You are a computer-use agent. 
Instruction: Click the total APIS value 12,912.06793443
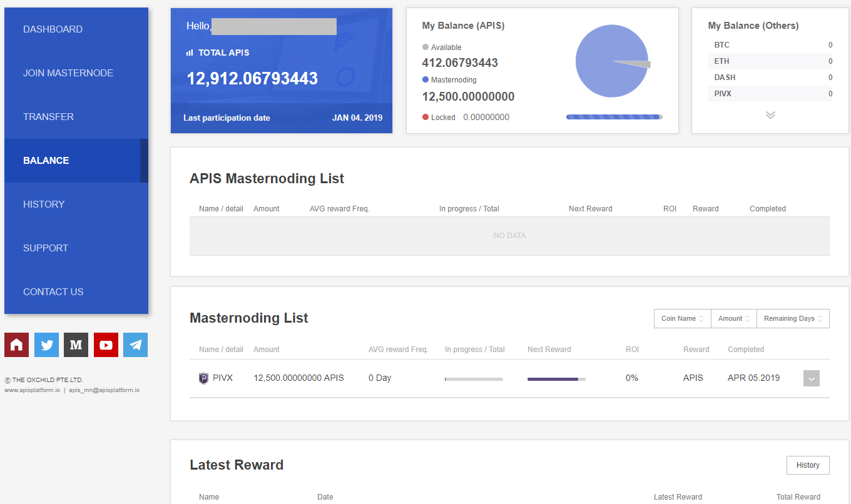252,78
